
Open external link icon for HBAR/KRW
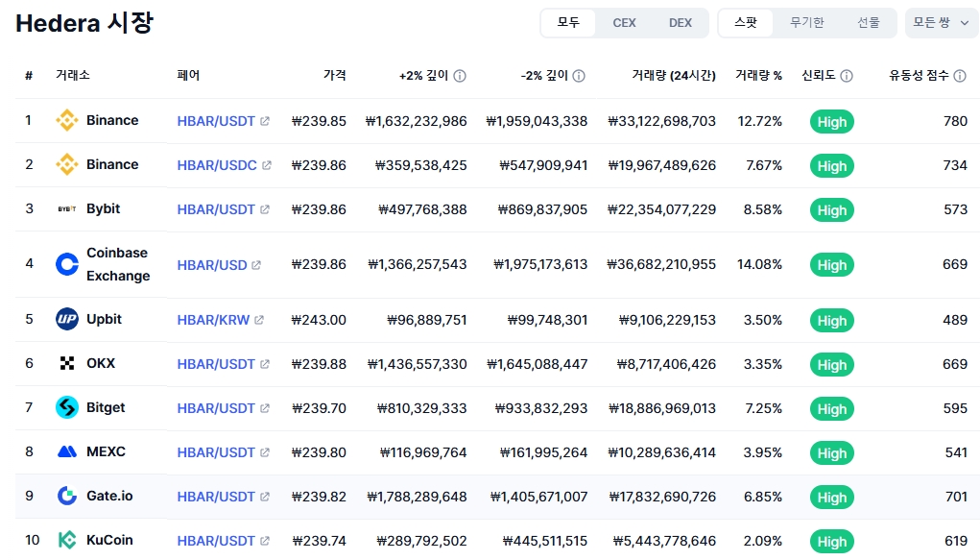[259, 320]
